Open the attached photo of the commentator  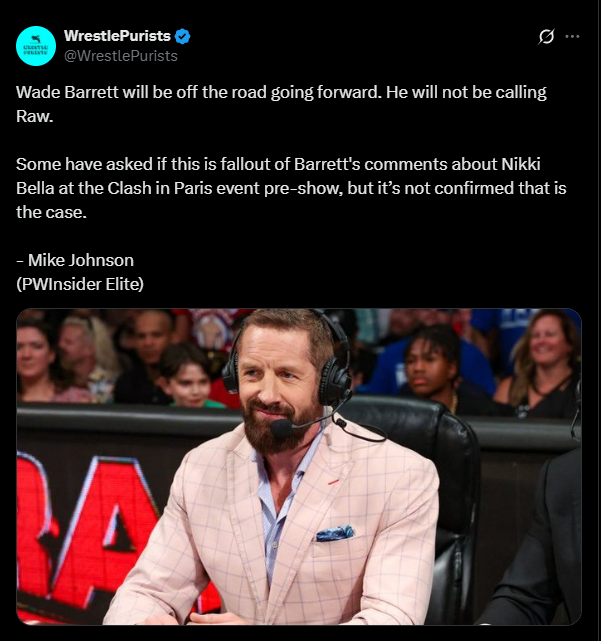tap(299, 467)
